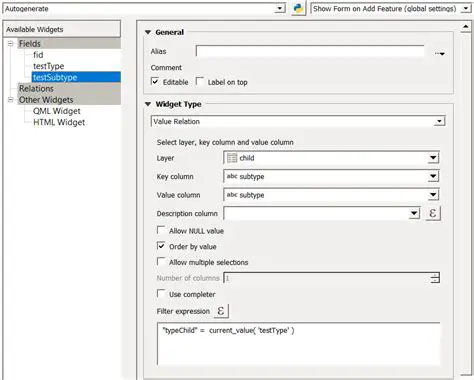Enable Allow multiple selections checkbox
This screenshot has width=474, height=380.
pos(161,262)
